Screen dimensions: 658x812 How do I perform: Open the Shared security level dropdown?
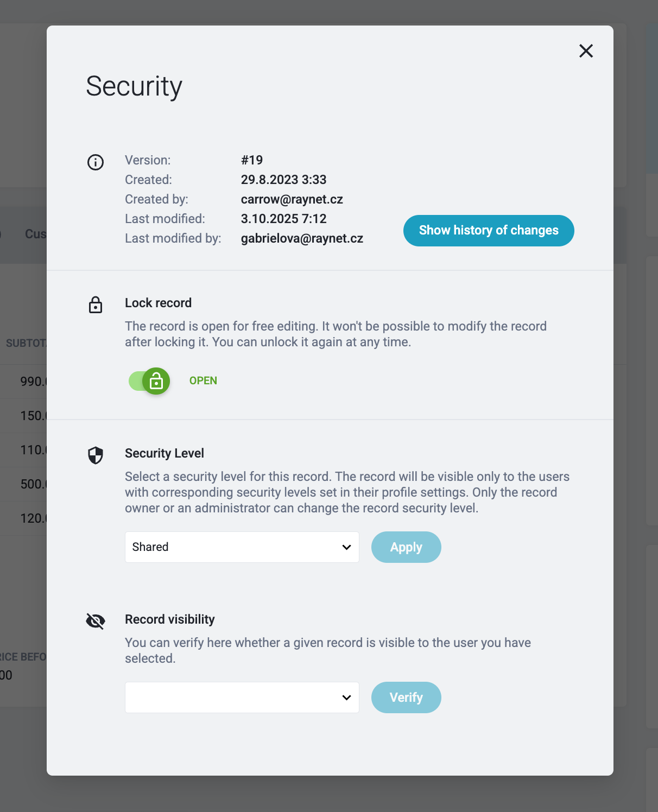point(242,547)
